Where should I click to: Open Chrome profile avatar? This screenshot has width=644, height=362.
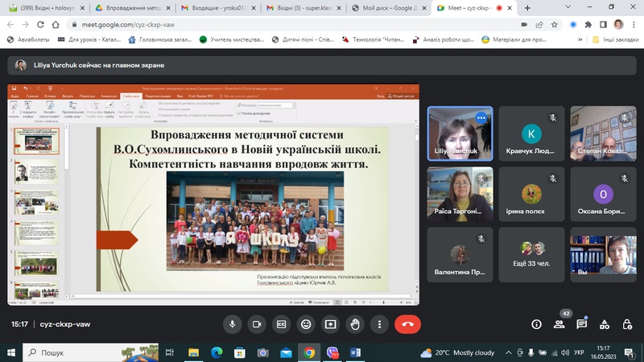(x=618, y=25)
